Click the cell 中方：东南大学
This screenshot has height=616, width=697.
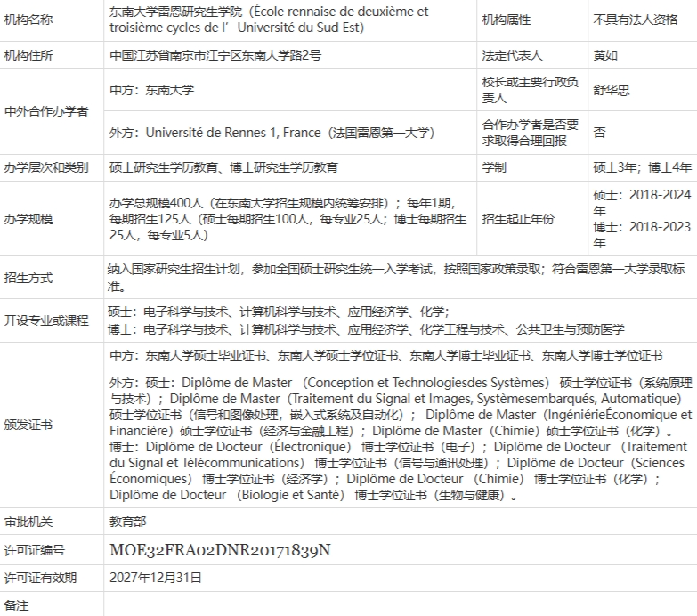(x=152, y=90)
